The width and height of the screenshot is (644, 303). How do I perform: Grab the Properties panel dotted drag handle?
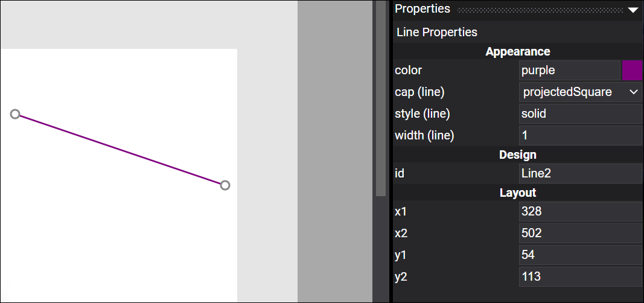pyautogui.click(x=540, y=10)
